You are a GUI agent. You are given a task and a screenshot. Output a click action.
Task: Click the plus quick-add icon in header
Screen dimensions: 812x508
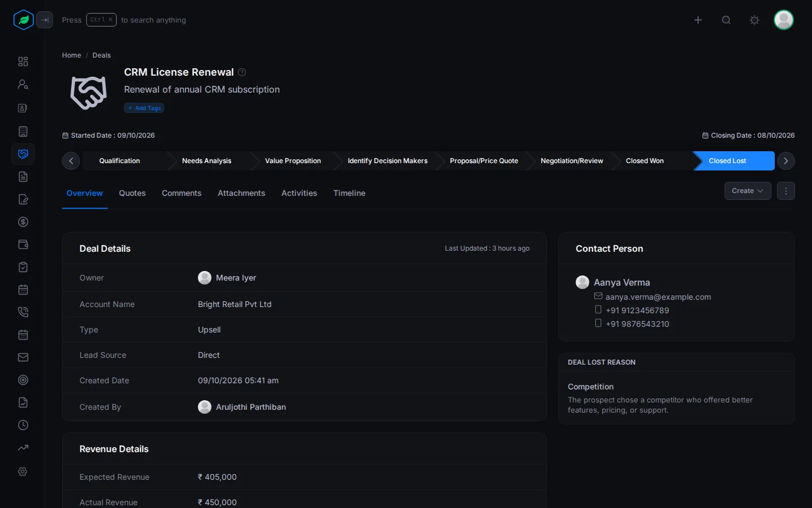[x=698, y=20]
